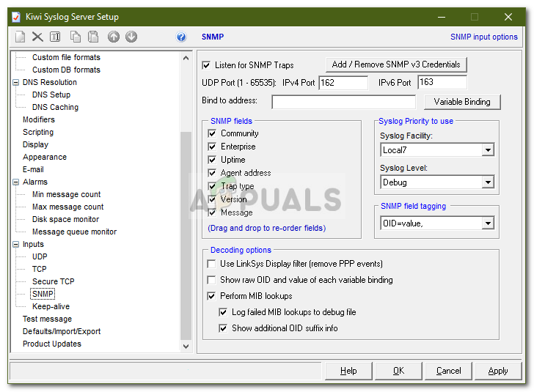Select Max message count alarm
The image size is (534, 392).
pyautogui.click(x=67, y=207)
